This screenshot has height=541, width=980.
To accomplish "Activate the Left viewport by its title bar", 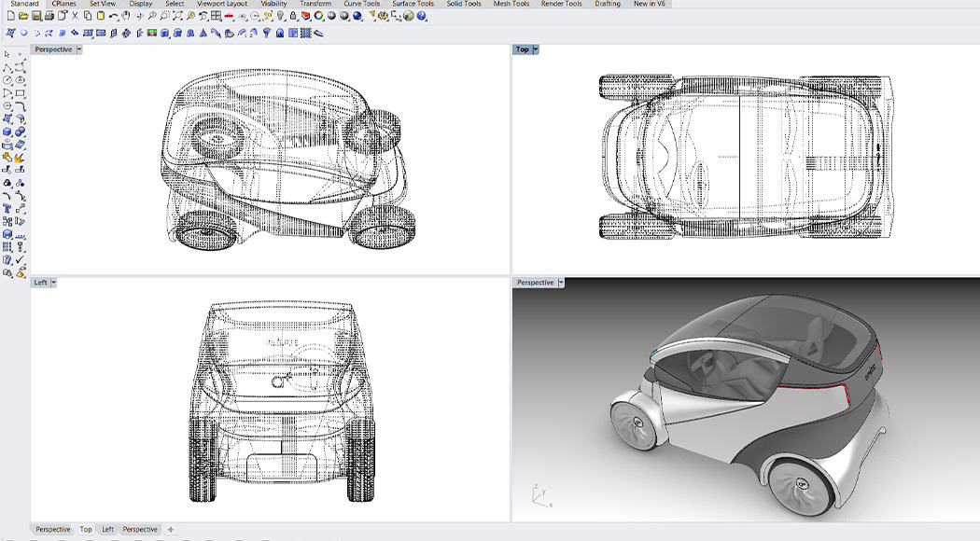I will (40, 282).
